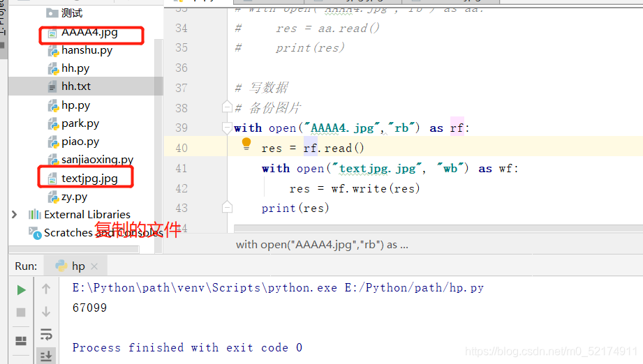Click the "AAAA4.jpg" string on line 39

click(341, 128)
